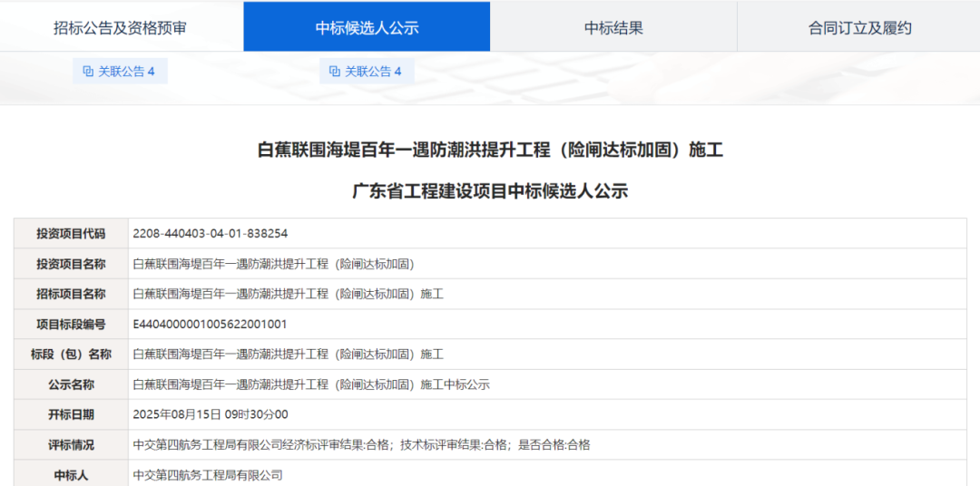Viewport: 980px width, 486px height.
Task: Click the 公示名称 value ending in 施工中标公示
Action: click(311, 384)
